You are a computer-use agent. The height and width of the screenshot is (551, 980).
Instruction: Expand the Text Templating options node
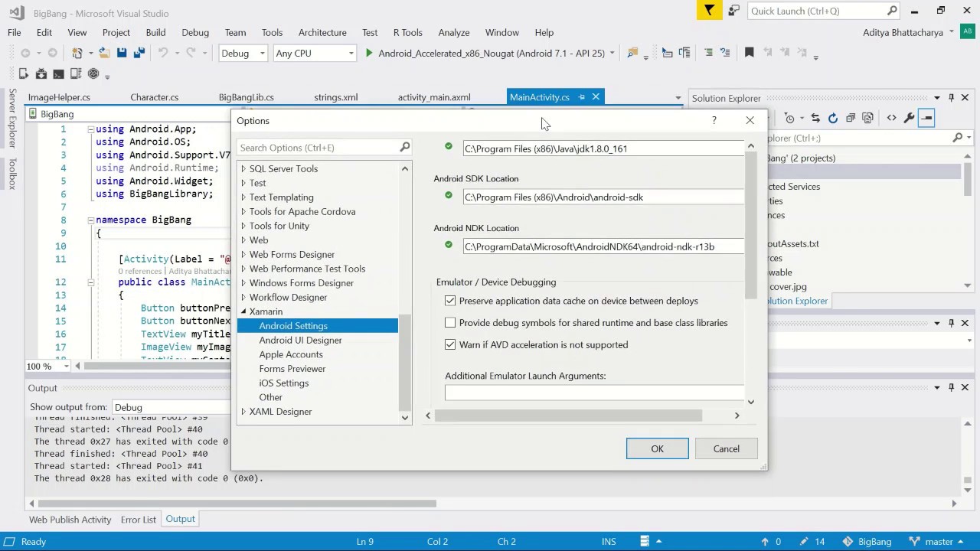coord(243,197)
